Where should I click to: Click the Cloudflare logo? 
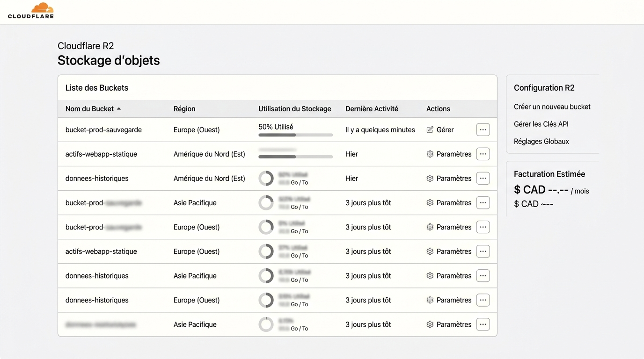point(31,11)
